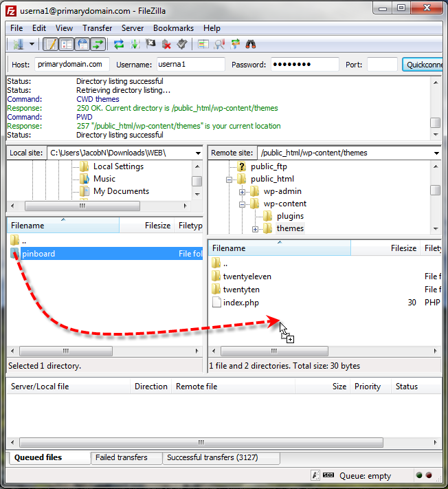448x489 pixels.
Task: Toggle the message log display
Action: coord(50,44)
